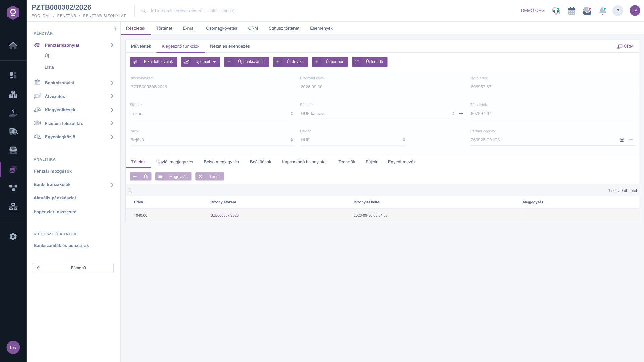Click the Új partner button

(330, 62)
